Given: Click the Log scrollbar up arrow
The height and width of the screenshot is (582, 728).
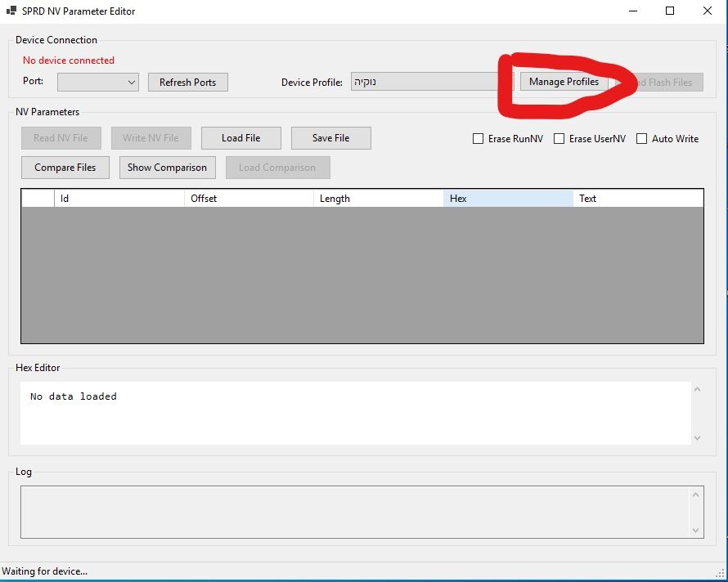Looking at the screenshot, I should coord(696,495).
